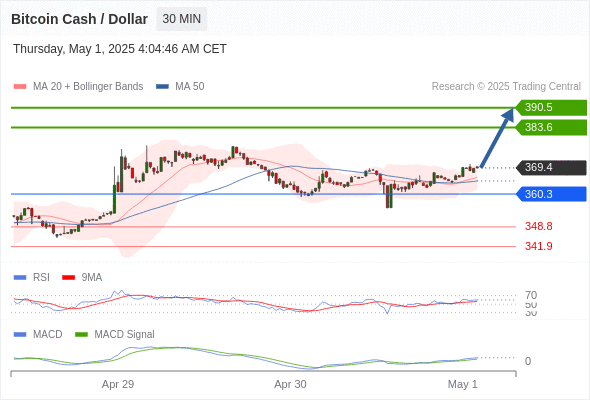Click the 348.8 red support value

pyautogui.click(x=539, y=227)
